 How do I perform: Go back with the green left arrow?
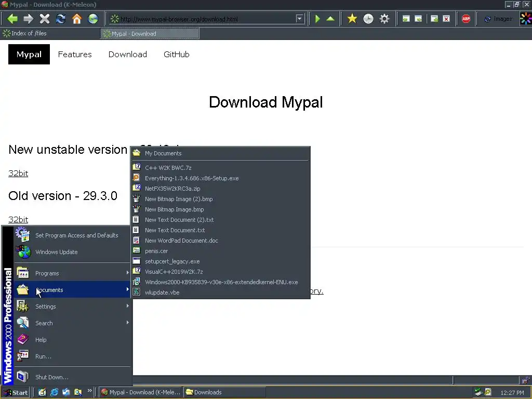(12, 19)
